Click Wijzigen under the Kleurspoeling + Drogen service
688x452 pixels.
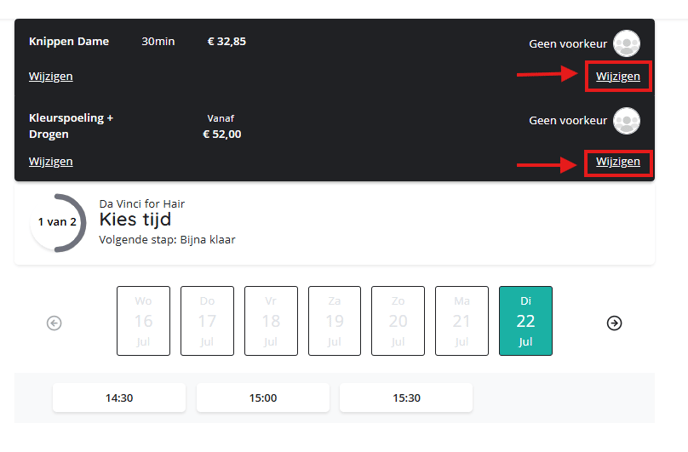[x=51, y=162]
